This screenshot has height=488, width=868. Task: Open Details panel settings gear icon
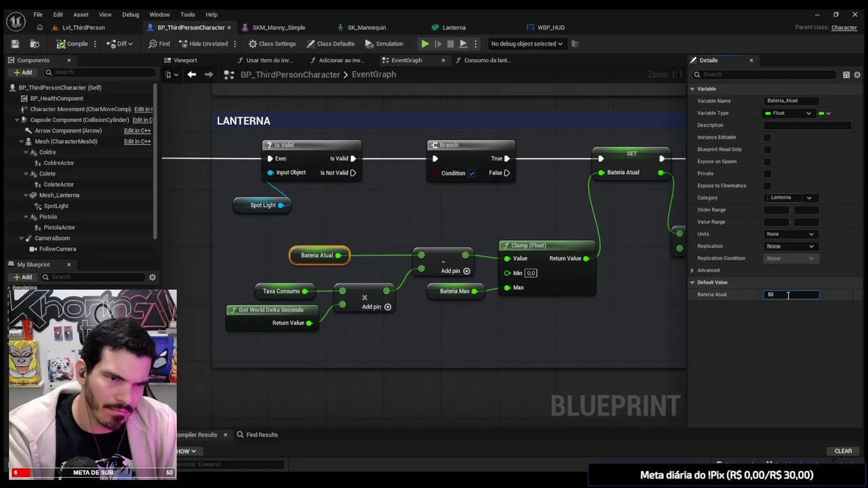pyautogui.click(x=857, y=75)
